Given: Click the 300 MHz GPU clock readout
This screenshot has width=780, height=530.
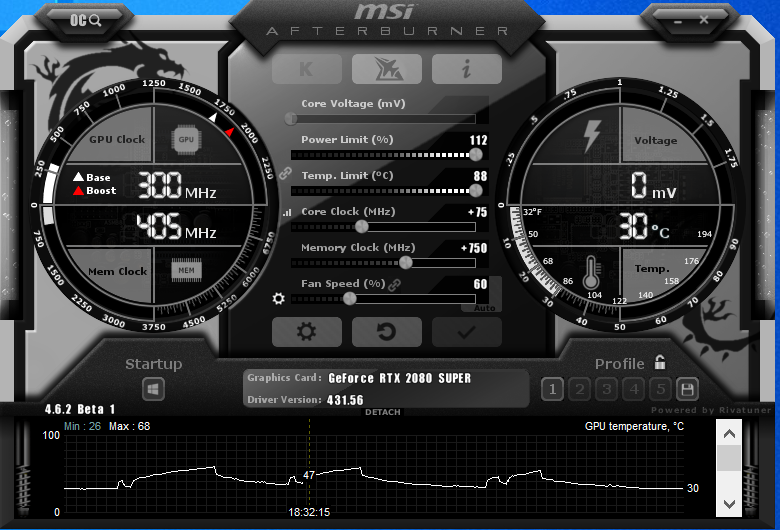Looking at the screenshot, I should [x=177, y=185].
